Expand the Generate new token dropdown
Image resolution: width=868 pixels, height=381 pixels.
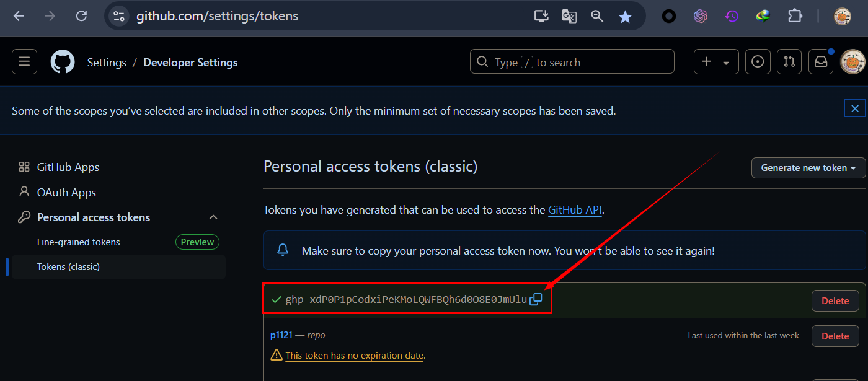[808, 168]
